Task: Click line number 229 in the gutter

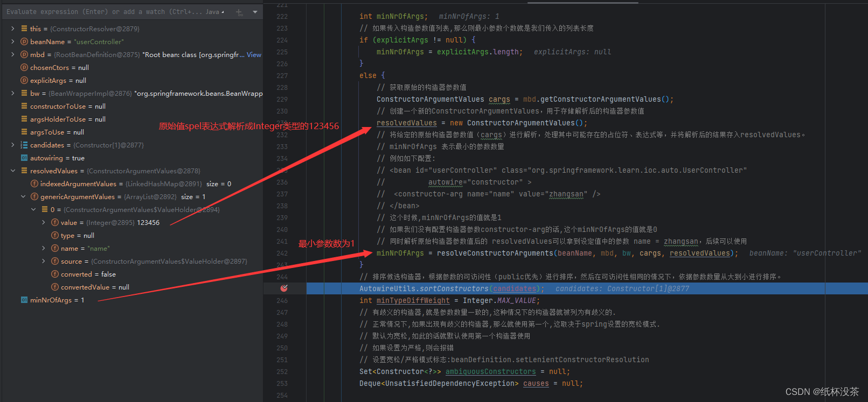Action: tap(282, 100)
